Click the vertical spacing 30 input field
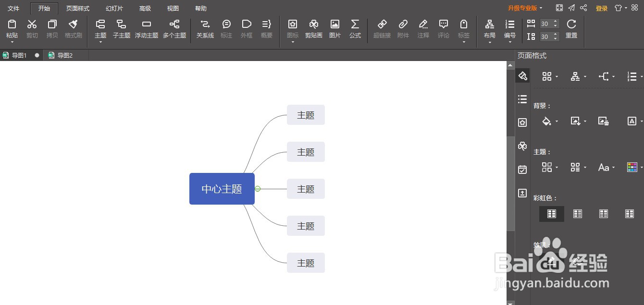The image size is (644, 305). 545,37
